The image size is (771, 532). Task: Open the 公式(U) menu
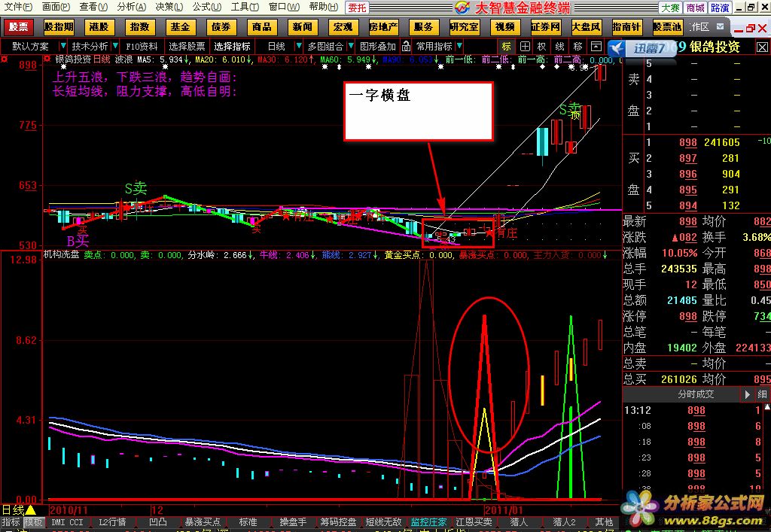[207, 7]
